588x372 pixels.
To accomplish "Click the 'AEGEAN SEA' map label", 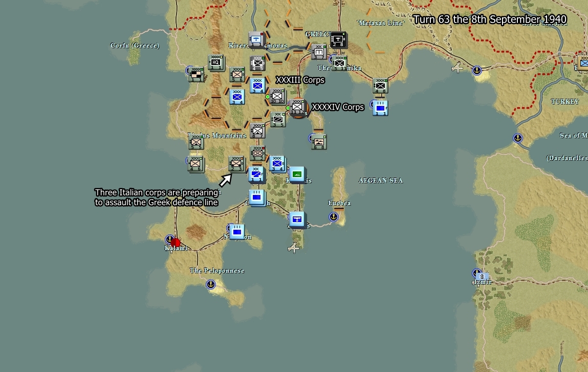I will pos(381,181).
